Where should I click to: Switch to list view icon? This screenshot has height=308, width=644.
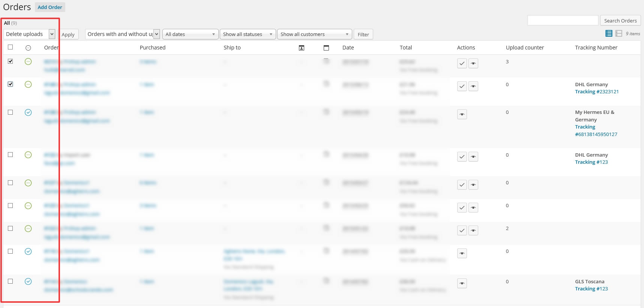[x=609, y=34]
